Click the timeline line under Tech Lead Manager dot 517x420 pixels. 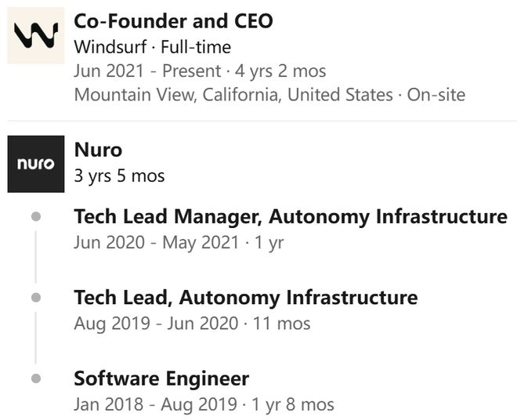click(35, 255)
